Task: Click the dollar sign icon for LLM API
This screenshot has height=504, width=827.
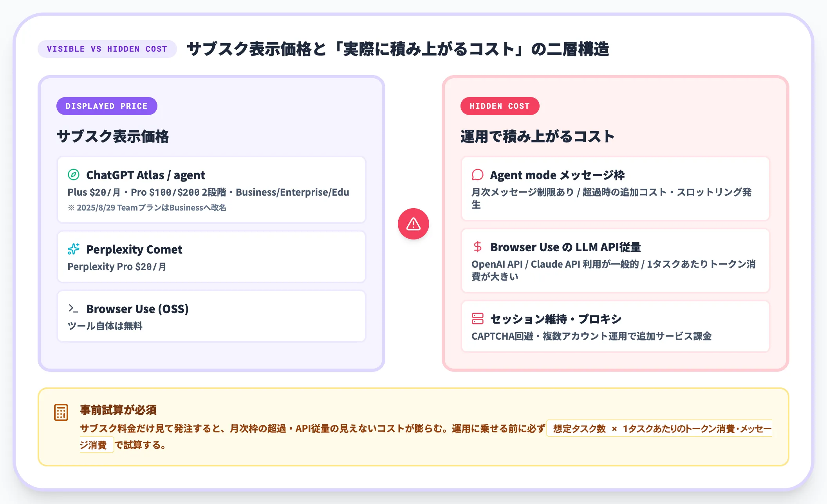Action: [x=478, y=247]
